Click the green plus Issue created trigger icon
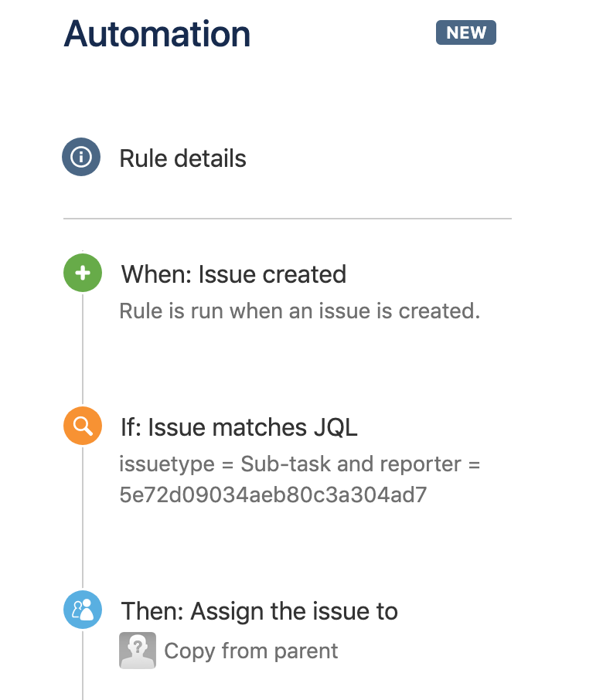The image size is (603, 700). point(83,273)
